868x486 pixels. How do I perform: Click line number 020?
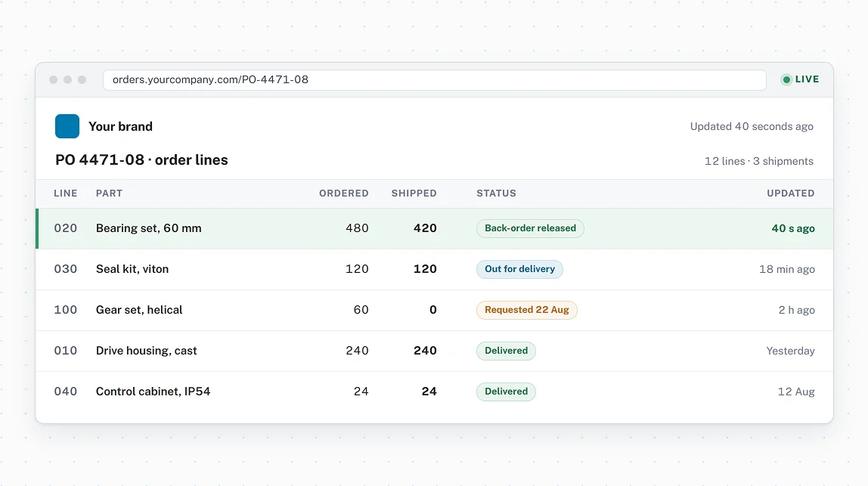click(x=65, y=228)
